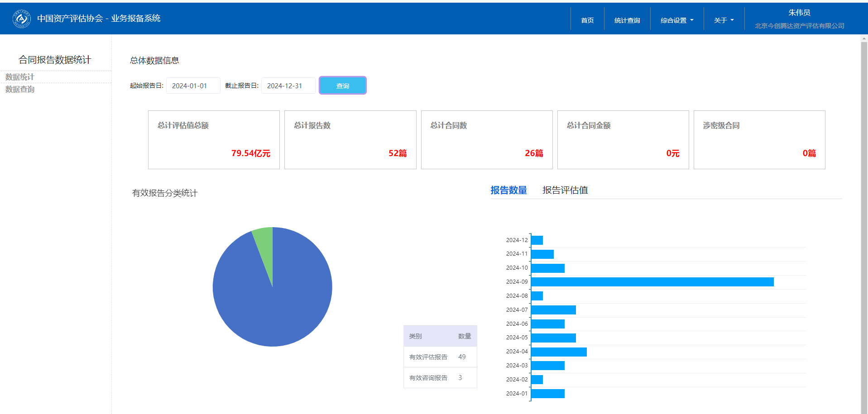Select 数据统计 in the sidebar
Viewport: 868px width, 414px height.
pyautogui.click(x=20, y=77)
